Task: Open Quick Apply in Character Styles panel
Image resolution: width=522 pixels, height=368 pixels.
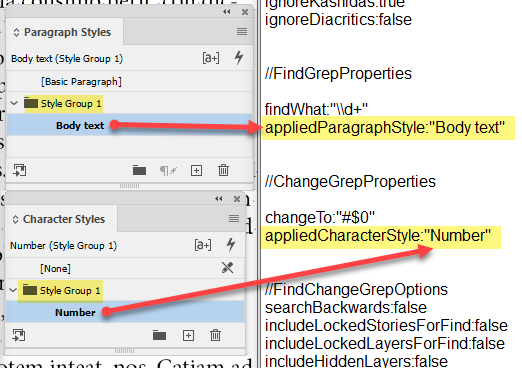Action: coord(231,245)
